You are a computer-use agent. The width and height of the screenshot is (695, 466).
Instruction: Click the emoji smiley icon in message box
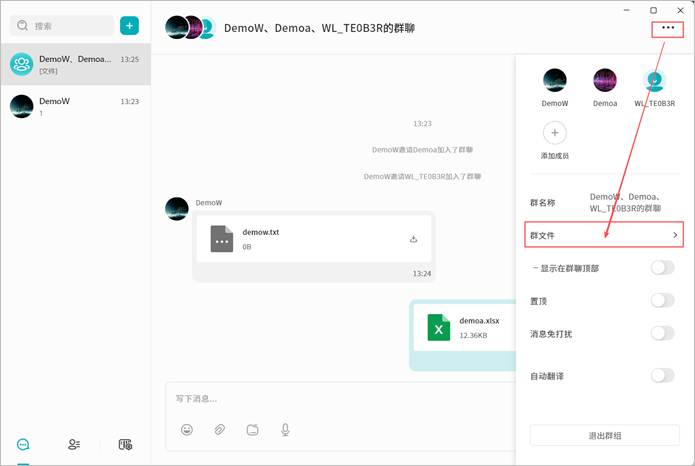coord(187,429)
